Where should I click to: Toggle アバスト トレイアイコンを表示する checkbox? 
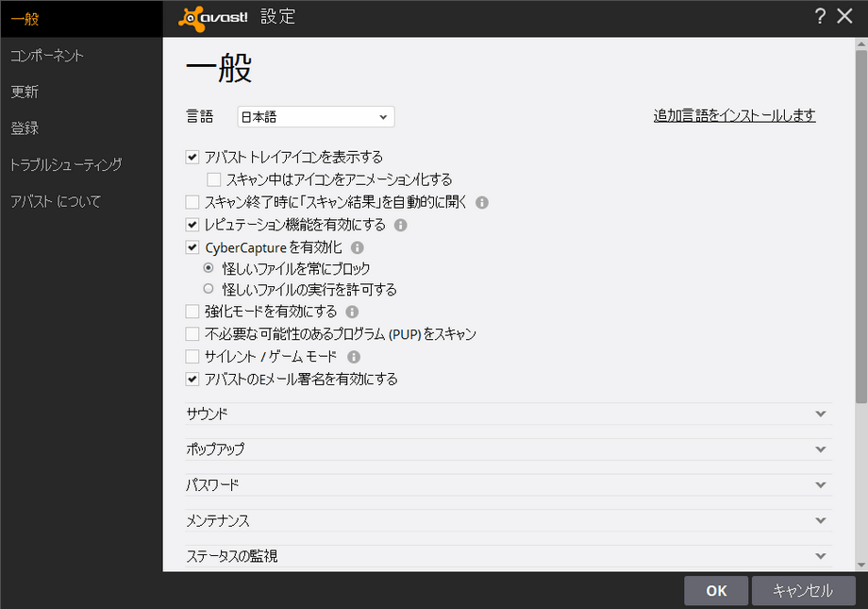click(192, 158)
